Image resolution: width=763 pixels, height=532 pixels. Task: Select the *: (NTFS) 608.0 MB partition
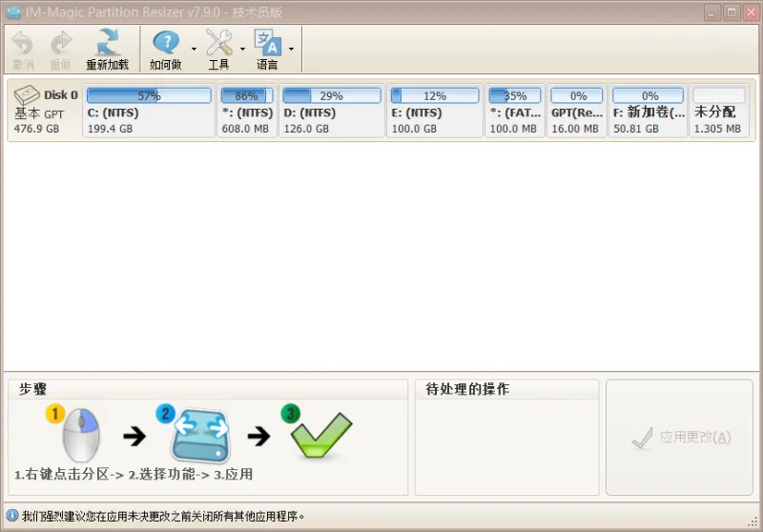click(247, 111)
